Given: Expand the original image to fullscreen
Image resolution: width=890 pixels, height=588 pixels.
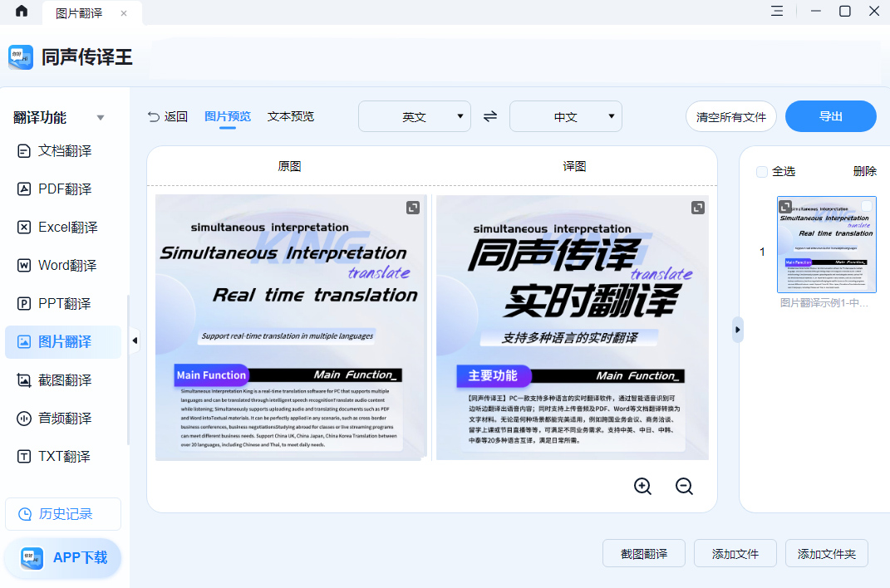Looking at the screenshot, I should coord(413,208).
